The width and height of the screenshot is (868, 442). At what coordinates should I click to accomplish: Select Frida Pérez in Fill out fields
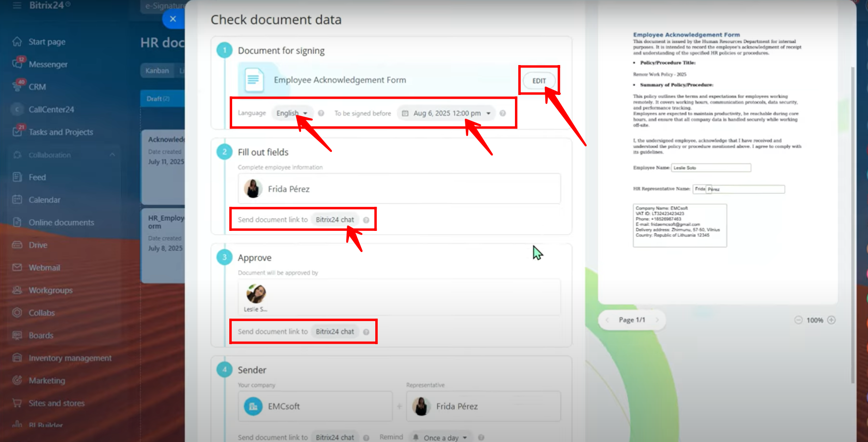399,189
